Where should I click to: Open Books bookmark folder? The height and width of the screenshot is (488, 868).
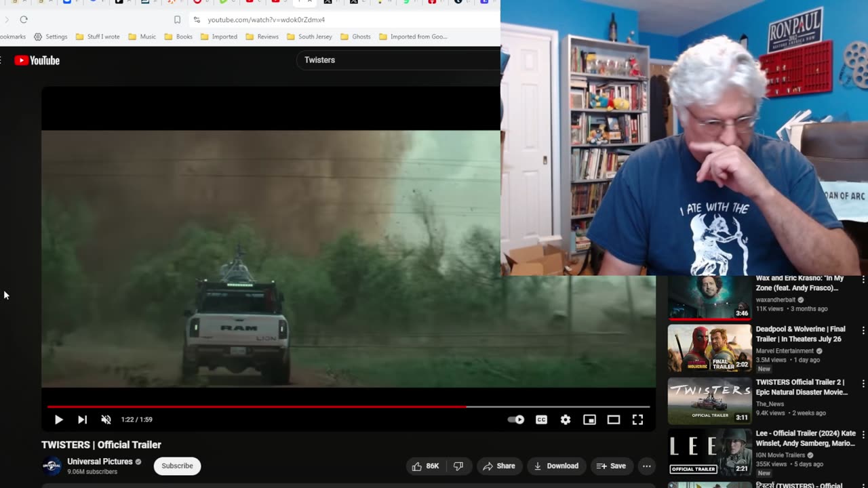pos(179,37)
